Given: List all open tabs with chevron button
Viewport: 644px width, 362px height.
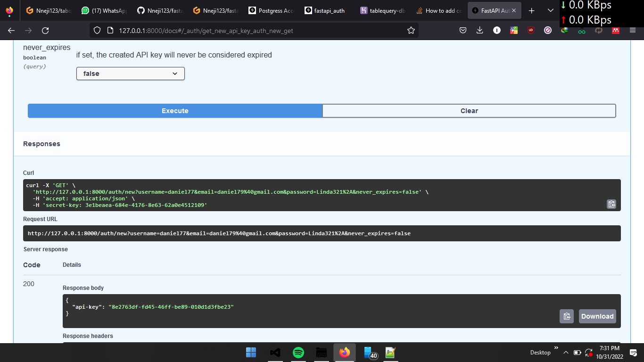Looking at the screenshot, I should tap(550, 10).
